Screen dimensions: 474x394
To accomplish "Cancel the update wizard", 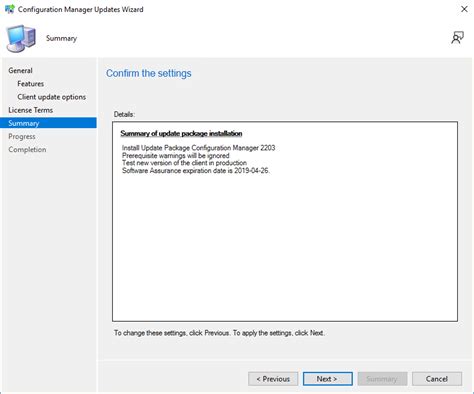I will [x=437, y=379].
